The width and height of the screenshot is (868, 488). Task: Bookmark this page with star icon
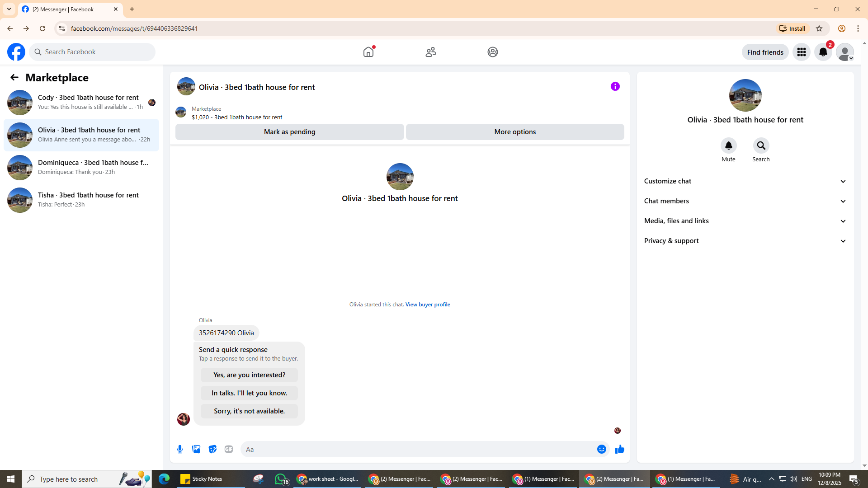click(819, 28)
